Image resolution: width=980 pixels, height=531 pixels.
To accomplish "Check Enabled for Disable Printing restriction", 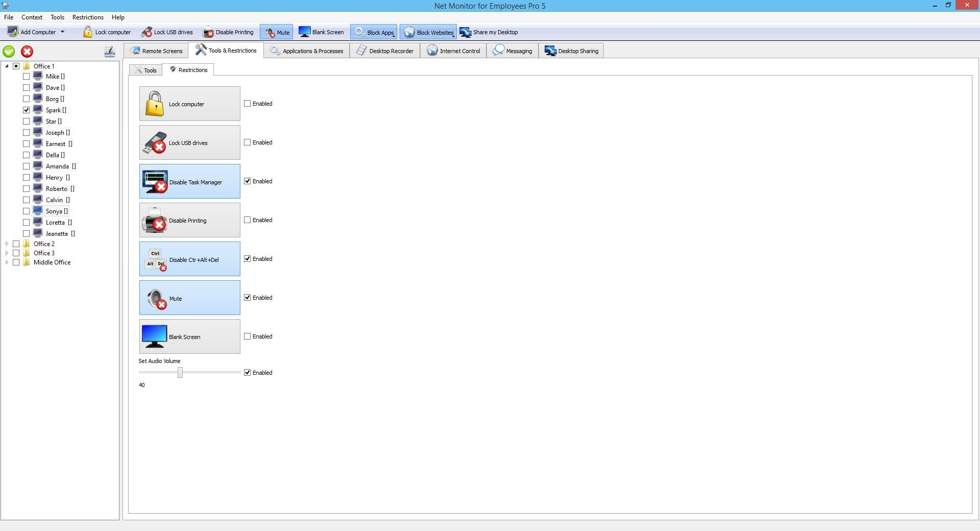I will (x=248, y=220).
